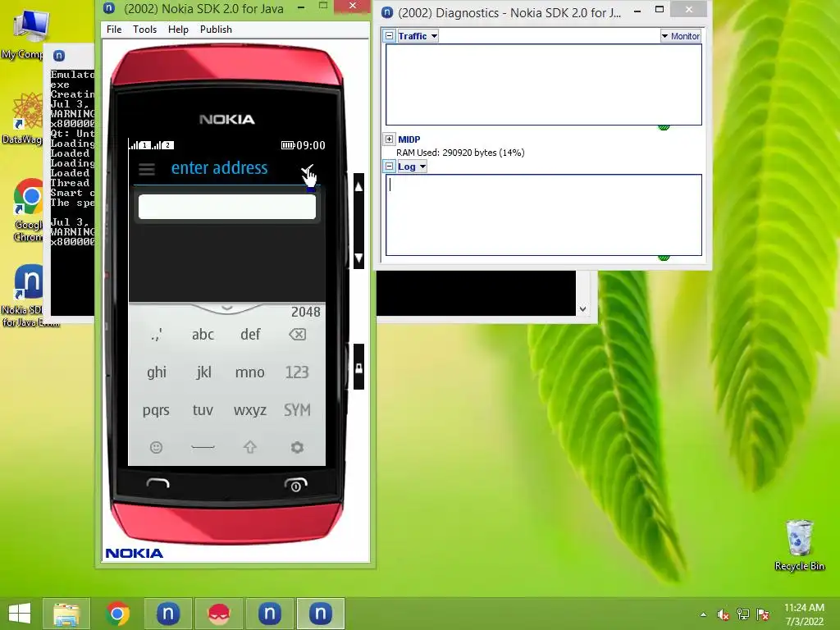Tap the space bar key on keypad
This screenshot has width=840, height=630.
point(203,447)
